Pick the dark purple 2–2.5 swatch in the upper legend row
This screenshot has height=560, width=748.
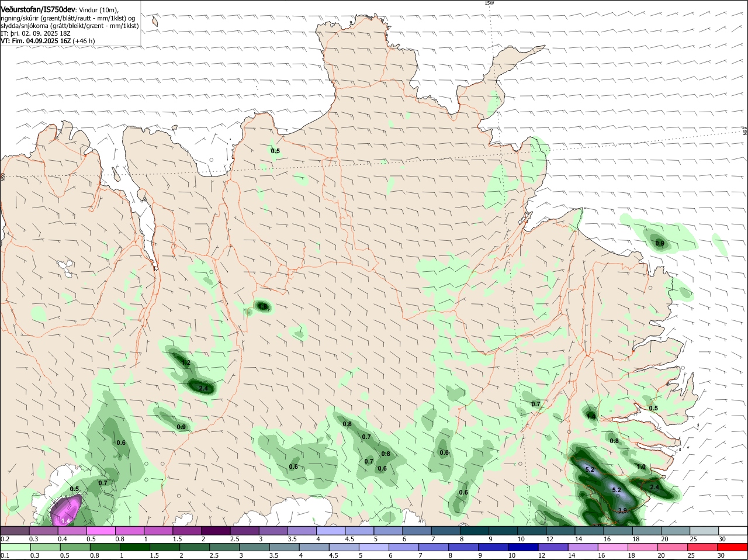click(x=216, y=530)
